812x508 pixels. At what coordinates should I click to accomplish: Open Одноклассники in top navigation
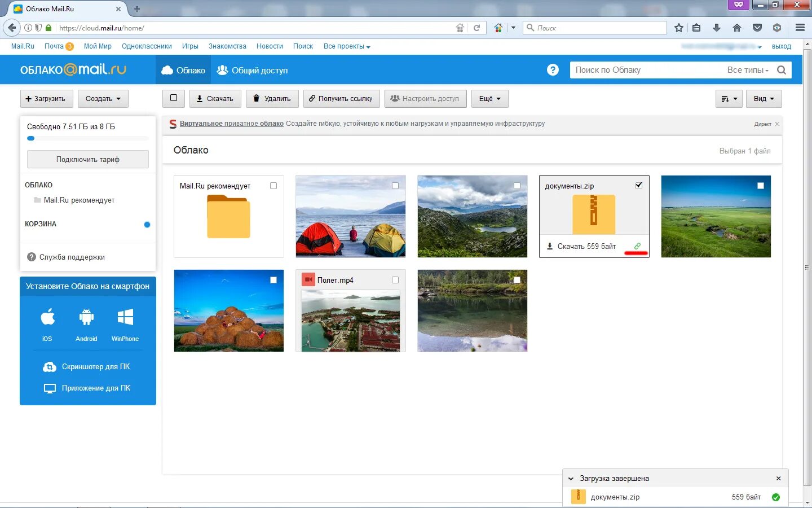147,46
